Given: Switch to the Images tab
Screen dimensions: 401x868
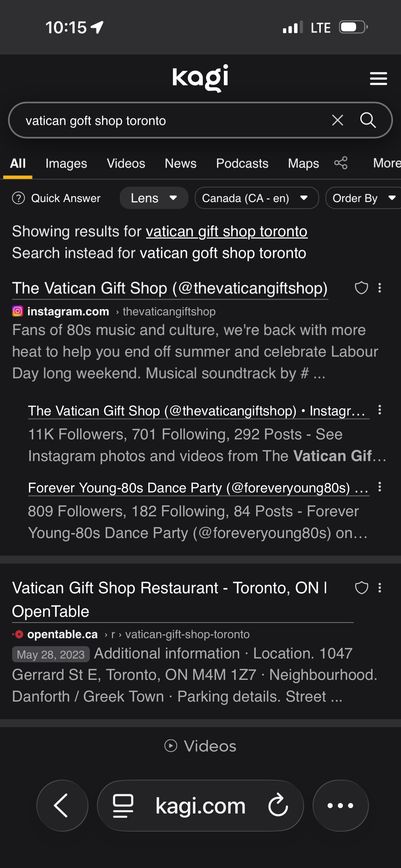Looking at the screenshot, I should pyautogui.click(x=66, y=164).
